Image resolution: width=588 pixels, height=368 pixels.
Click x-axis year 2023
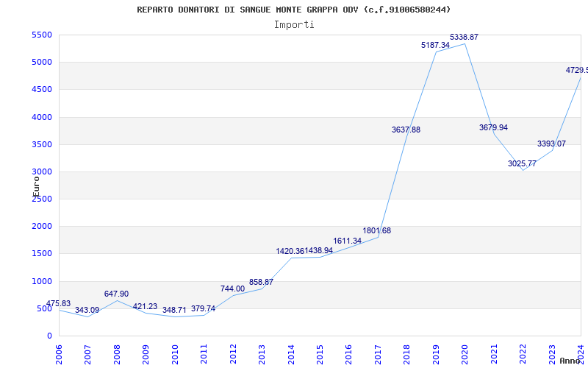[552, 354]
